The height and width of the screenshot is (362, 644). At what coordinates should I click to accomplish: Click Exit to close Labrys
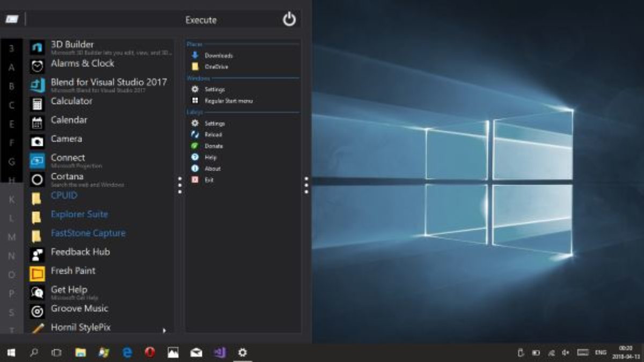coord(209,180)
